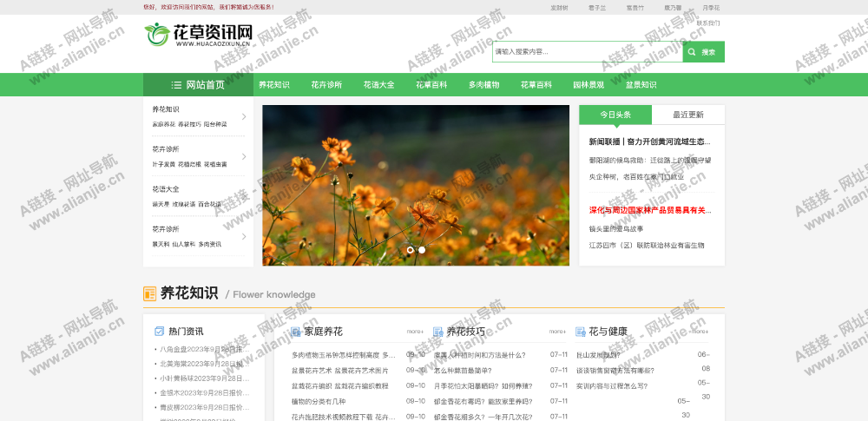Open the 富贵竹 top link
Image resolution: width=868 pixels, height=421 pixels.
(x=635, y=8)
